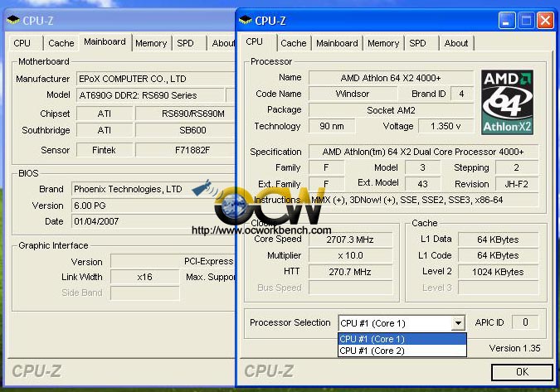Open the SPD tab in back window
The height and width of the screenshot is (392, 560).
[186, 44]
